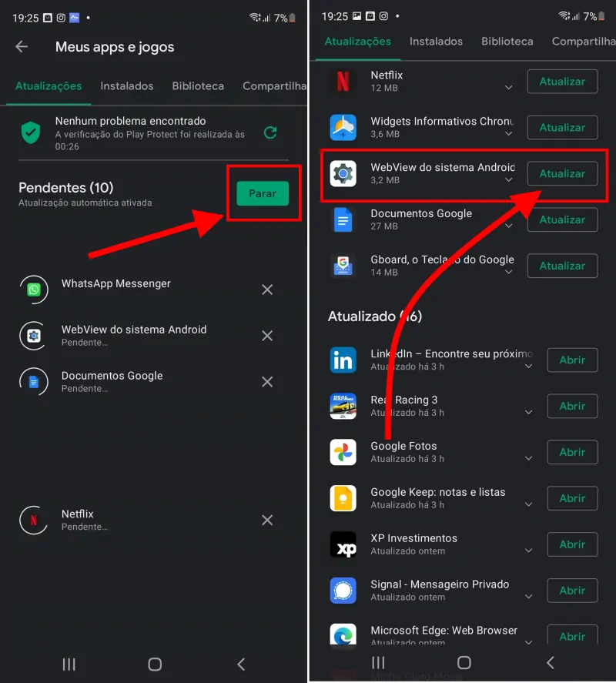Open Signal with the Abrir button
616x683 pixels.
pos(572,591)
